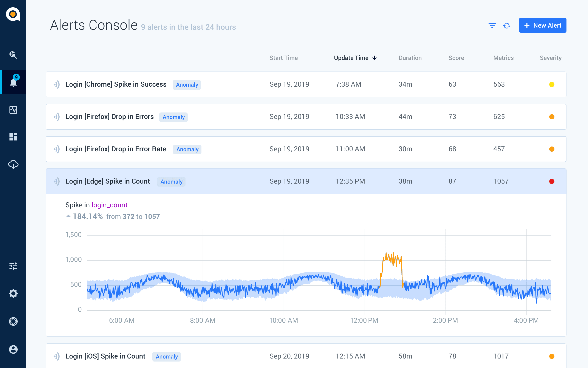Viewport: 588px width, 368px height.
Task: Open the dashboards icon in sidebar
Action: click(x=13, y=137)
